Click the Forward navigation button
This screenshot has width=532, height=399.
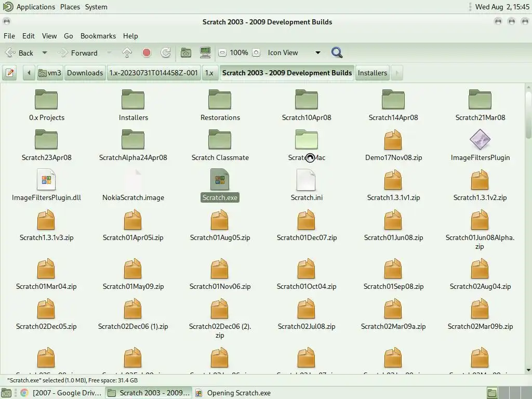click(78, 53)
